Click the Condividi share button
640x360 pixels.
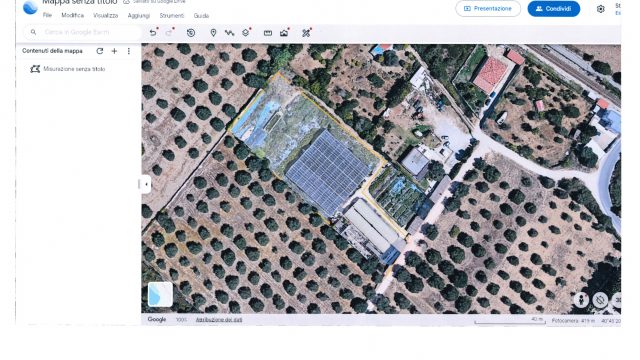pyautogui.click(x=553, y=9)
